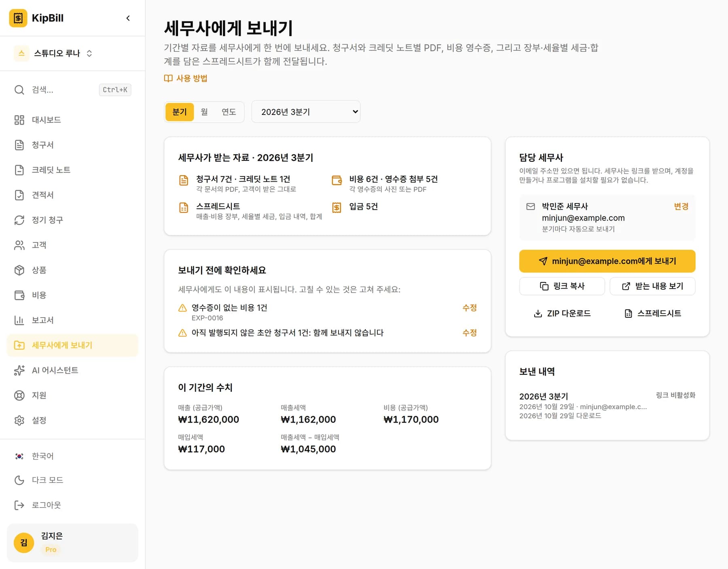Open the 사용 방법 guide link

click(x=186, y=78)
